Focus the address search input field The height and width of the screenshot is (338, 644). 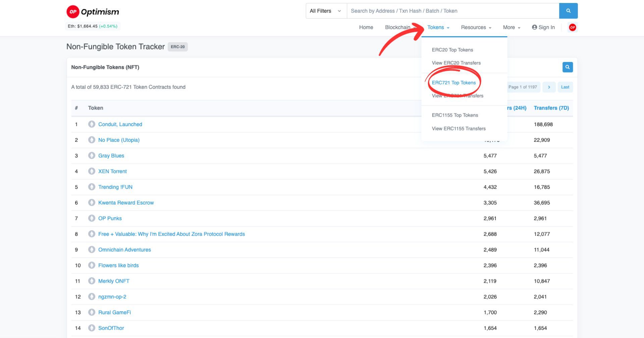pyautogui.click(x=453, y=11)
